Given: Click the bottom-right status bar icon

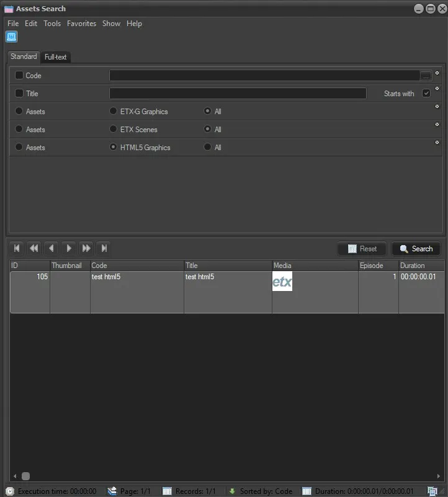Looking at the screenshot, I should (x=432, y=491).
